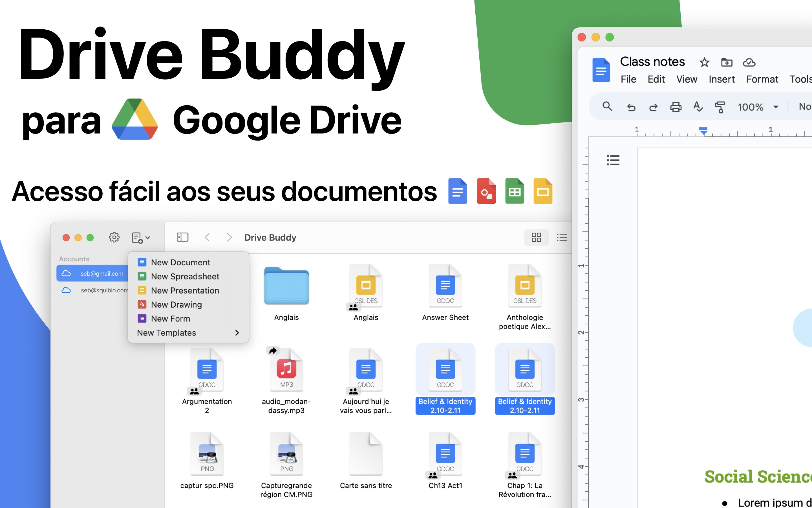Viewport: 812px width, 508px height.
Task: Switch to grid view
Action: pyautogui.click(x=536, y=238)
